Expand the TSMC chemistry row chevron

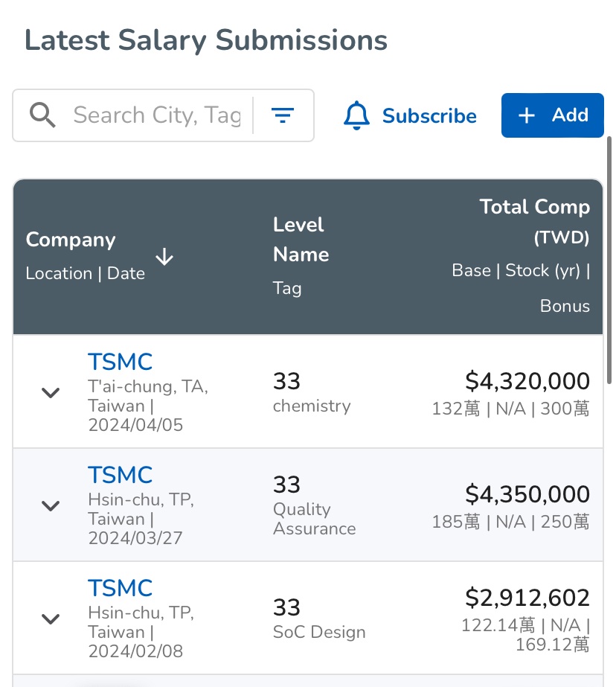(51, 392)
